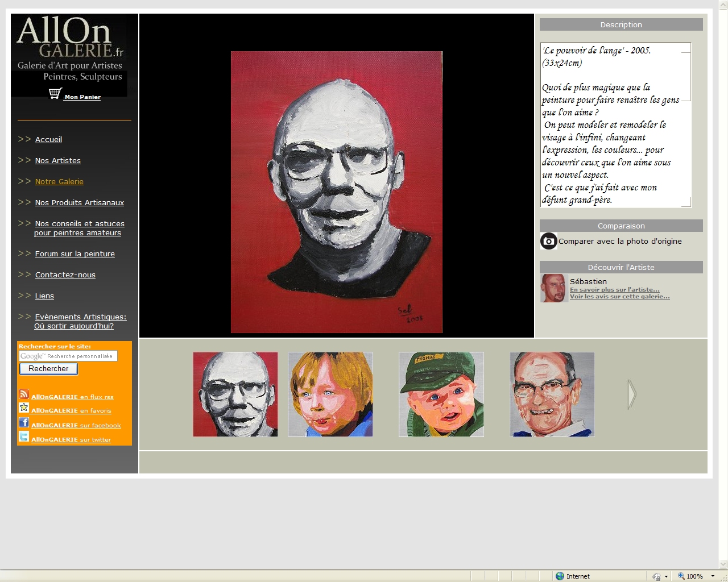Image resolution: width=728 pixels, height=582 pixels.
Task: Click the camera comparison icon
Action: click(x=548, y=241)
